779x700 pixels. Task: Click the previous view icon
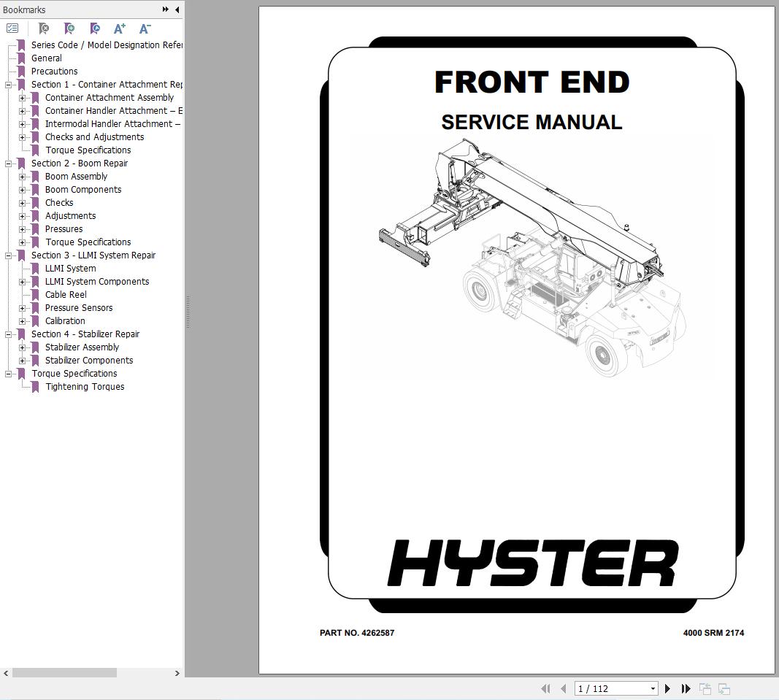(x=705, y=688)
